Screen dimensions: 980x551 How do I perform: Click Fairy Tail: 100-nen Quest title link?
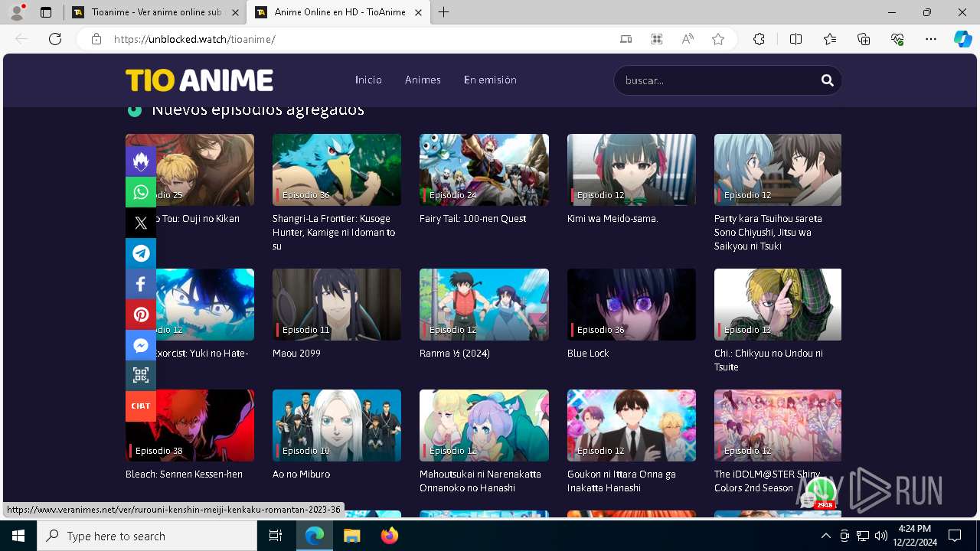[x=472, y=219]
